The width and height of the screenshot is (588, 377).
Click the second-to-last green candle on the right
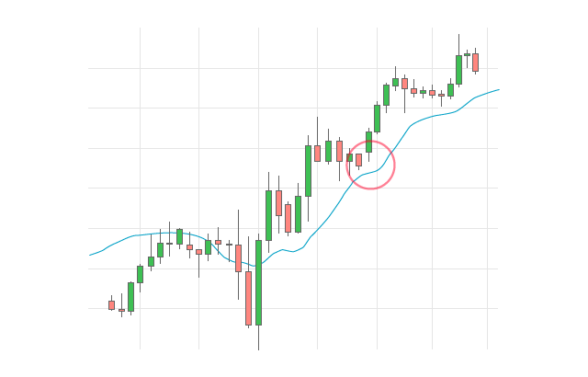coord(450,89)
